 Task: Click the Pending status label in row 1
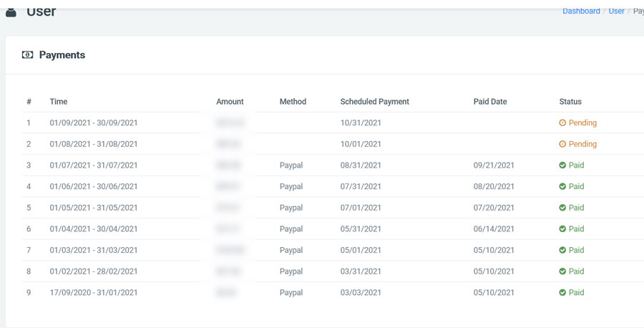(x=582, y=123)
